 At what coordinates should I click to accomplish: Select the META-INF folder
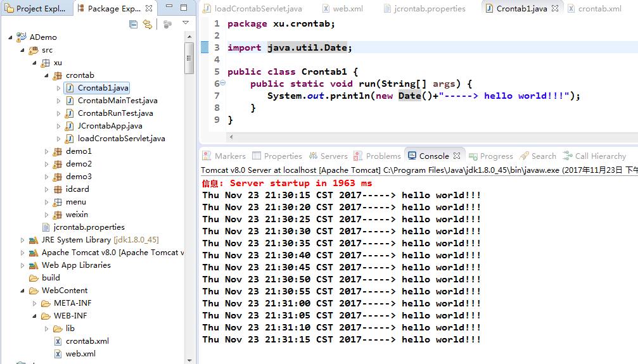(72, 303)
